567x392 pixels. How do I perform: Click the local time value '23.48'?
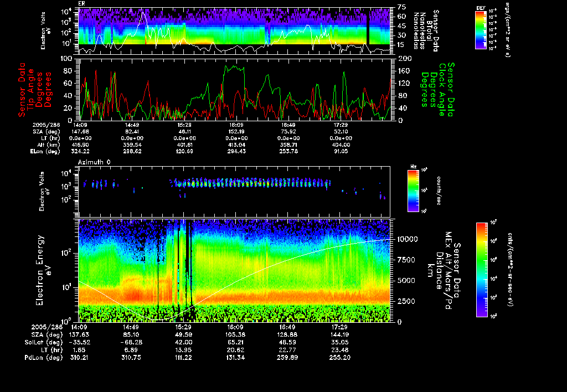(x=339, y=350)
